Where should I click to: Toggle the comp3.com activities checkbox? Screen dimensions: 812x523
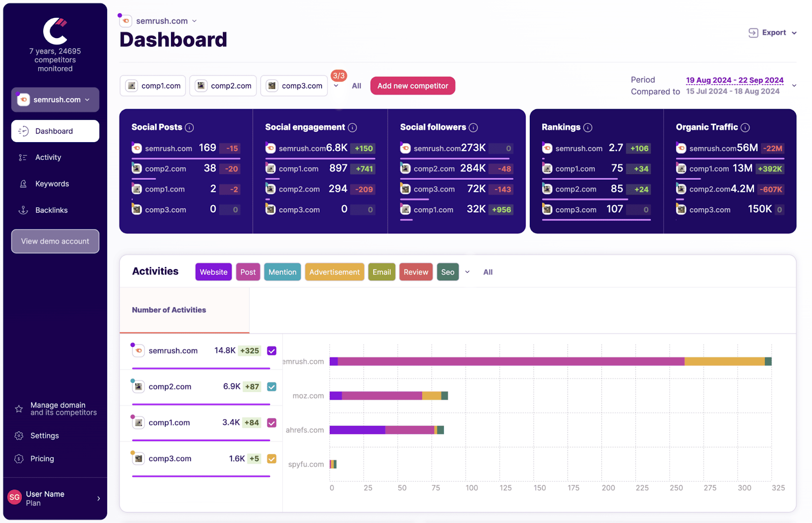[272, 459]
